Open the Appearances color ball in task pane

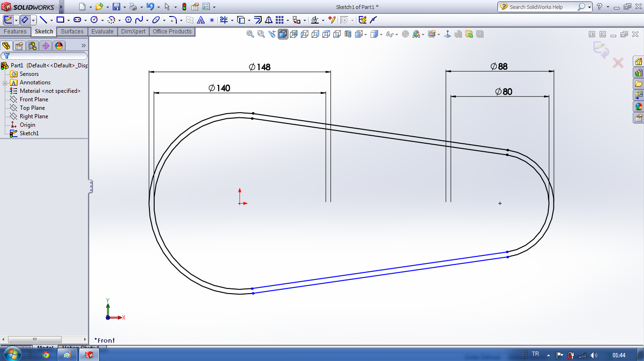pos(639,107)
